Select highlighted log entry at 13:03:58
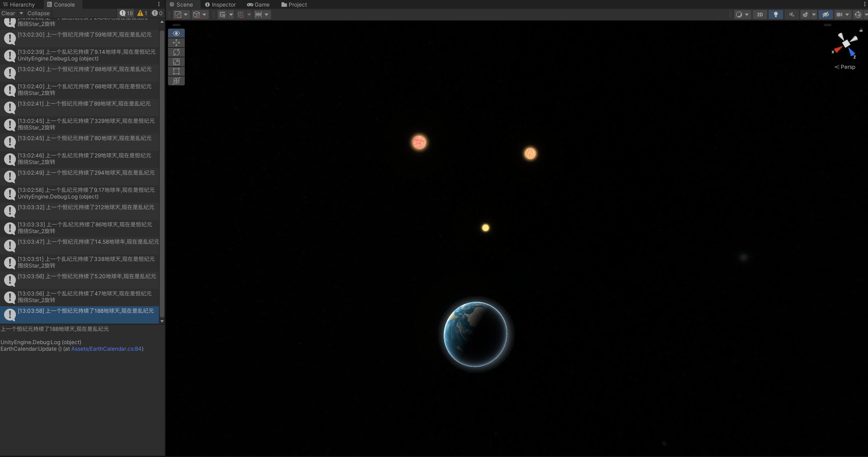Image resolution: width=868 pixels, height=457 pixels. coord(79,314)
